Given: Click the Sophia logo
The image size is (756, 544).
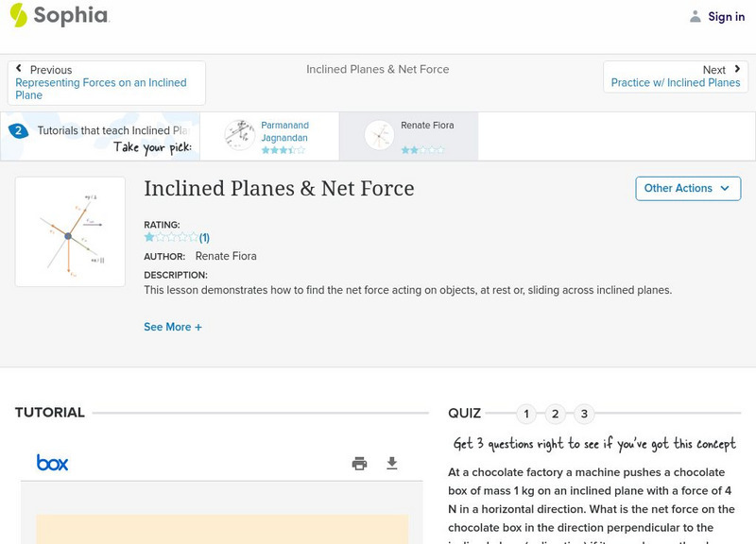Looking at the screenshot, I should [59, 15].
